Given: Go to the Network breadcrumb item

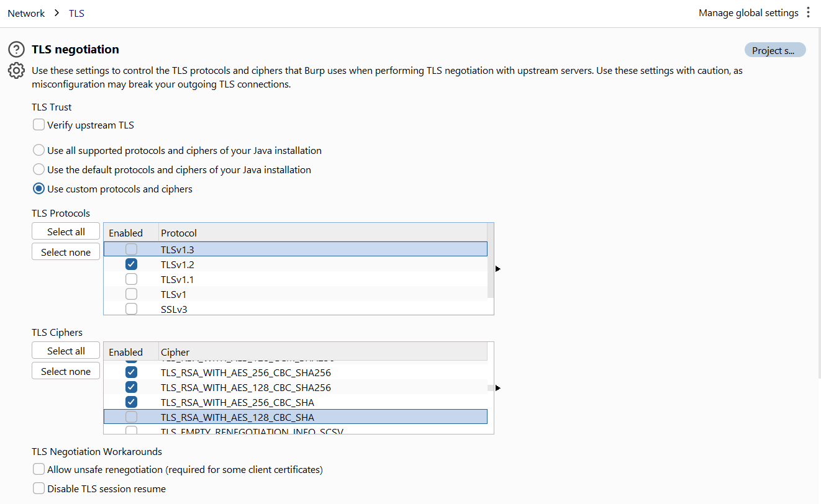Looking at the screenshot, I should (x=26, y=13).
